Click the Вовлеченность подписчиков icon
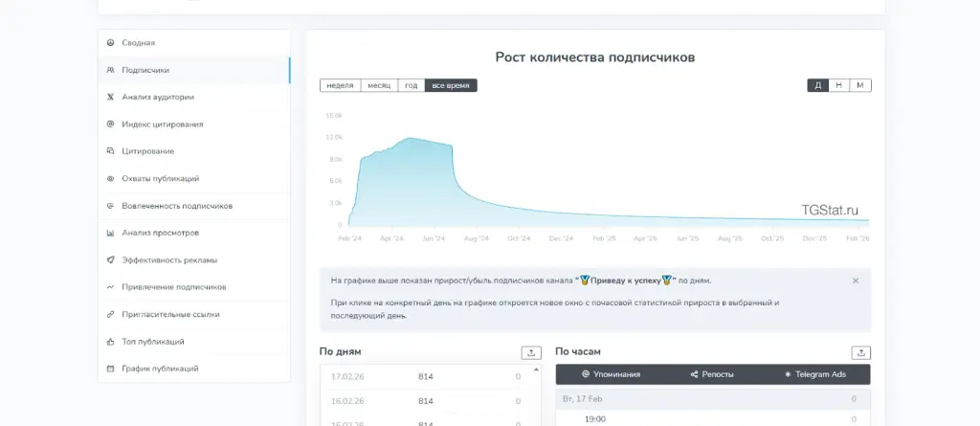Screen dimensions: 980x426 pyautogui.click(x=111, y=206)
